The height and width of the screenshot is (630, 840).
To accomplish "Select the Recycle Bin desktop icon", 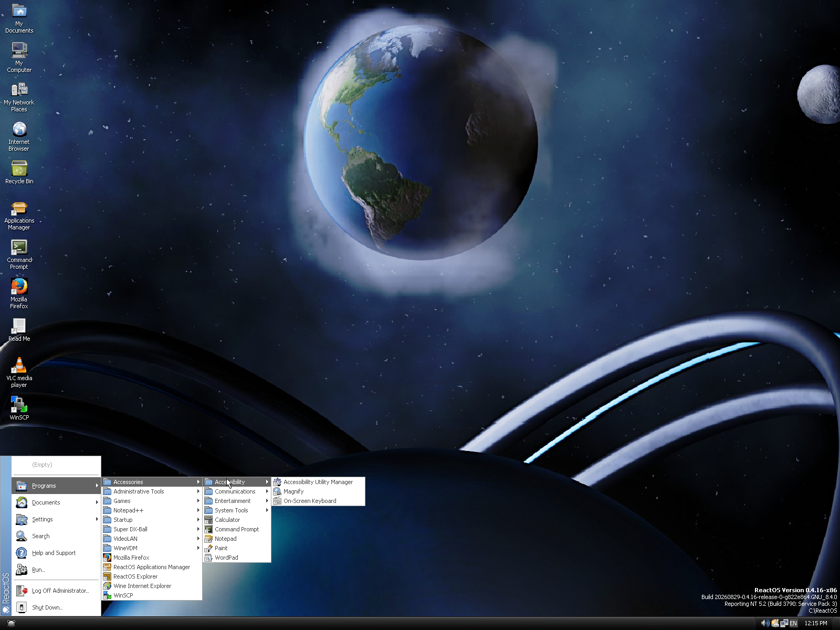I will [19, 173].
